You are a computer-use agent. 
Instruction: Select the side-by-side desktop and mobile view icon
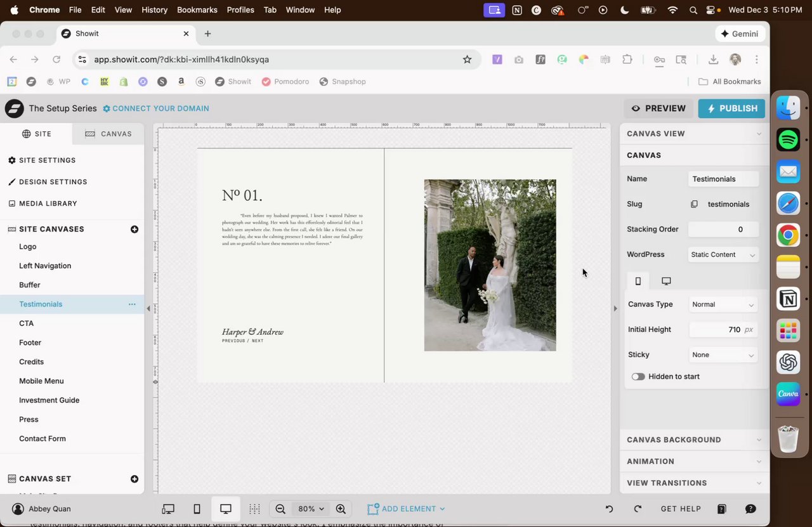(x=168, y=509)
